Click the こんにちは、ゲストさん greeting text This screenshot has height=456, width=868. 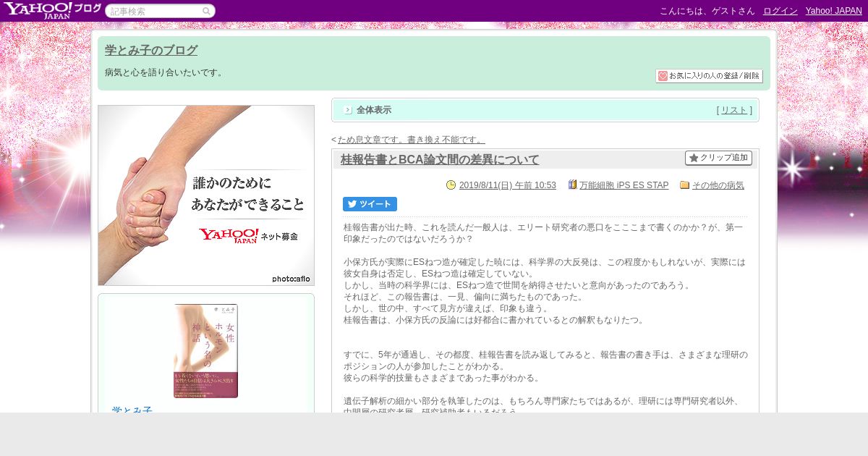[707, 11]
